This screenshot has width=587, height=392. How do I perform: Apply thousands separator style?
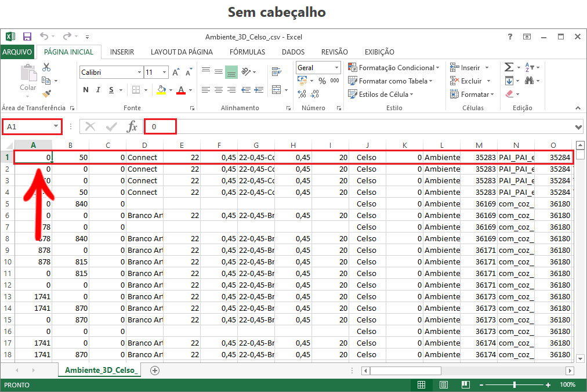(x=335, y=81)
